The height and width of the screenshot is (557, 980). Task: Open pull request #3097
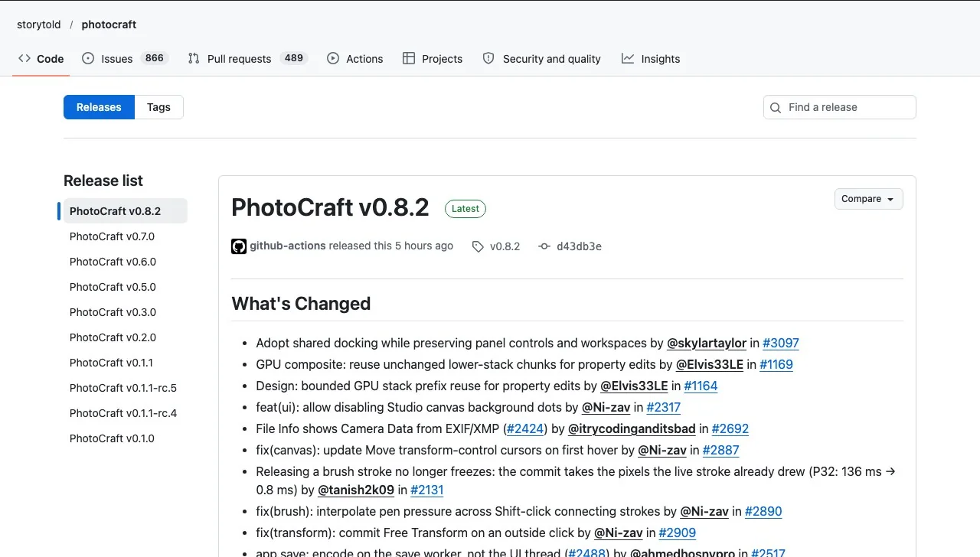[x=781, y=343]
